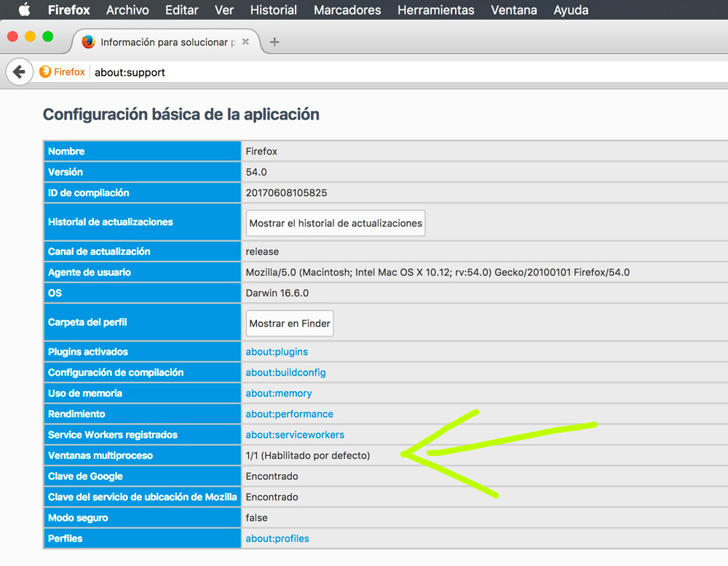The height and width of the screenshot is (566, 728).
Task: Visit the about:profiles link
Action: click(x=277, y=538)
